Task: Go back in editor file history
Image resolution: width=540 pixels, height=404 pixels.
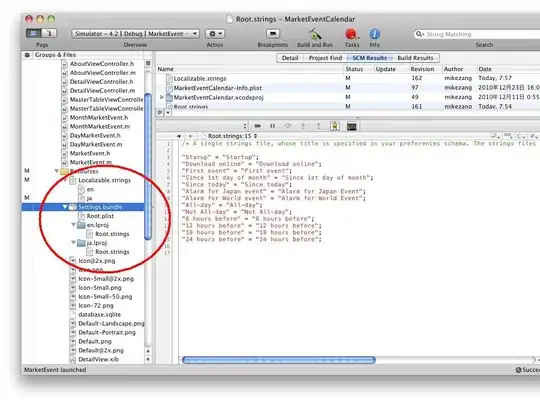Action: point(179,136)
